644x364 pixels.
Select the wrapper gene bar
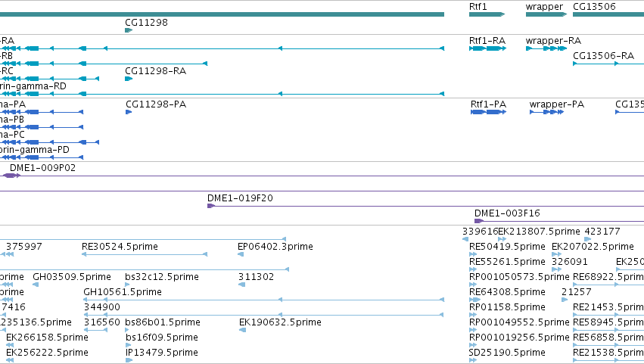[546, 14]
